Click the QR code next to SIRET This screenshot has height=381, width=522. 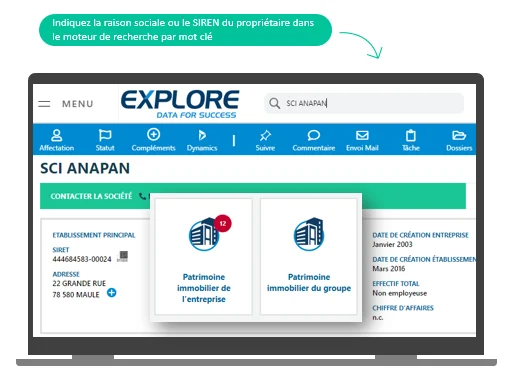(x=123, y=256)
